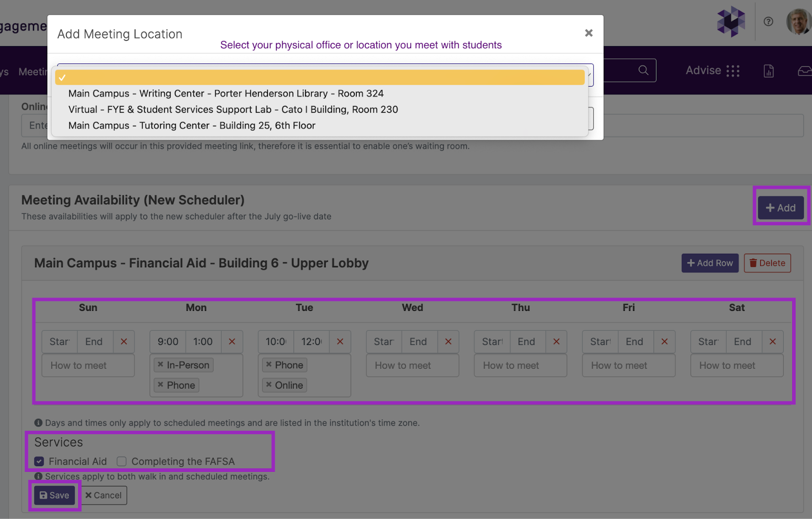Open the help question mark icon
The width and height of the screenshot is (812, 519).
768,21
